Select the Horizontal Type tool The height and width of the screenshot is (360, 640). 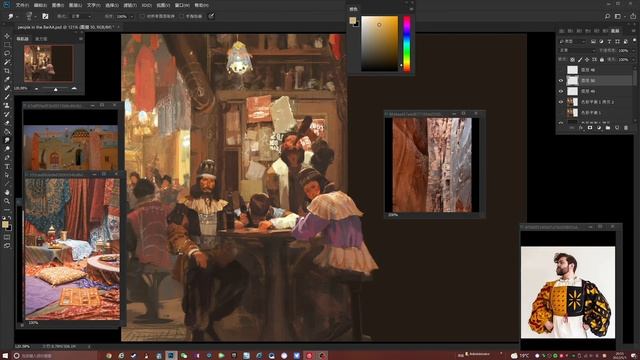coord(7,166)
